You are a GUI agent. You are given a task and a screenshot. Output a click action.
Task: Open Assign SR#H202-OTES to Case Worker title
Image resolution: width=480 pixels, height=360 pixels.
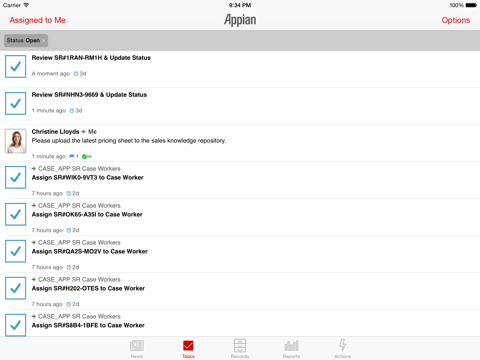pos(88,289)
